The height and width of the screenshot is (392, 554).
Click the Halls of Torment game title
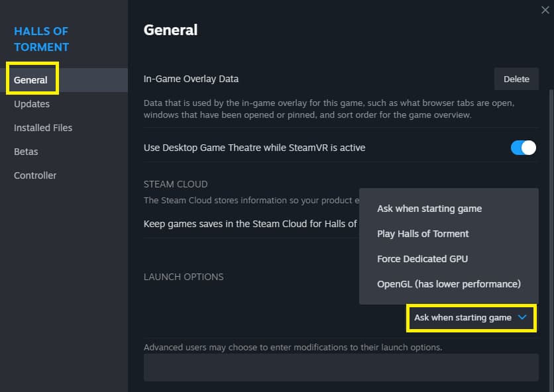(41, 39)
